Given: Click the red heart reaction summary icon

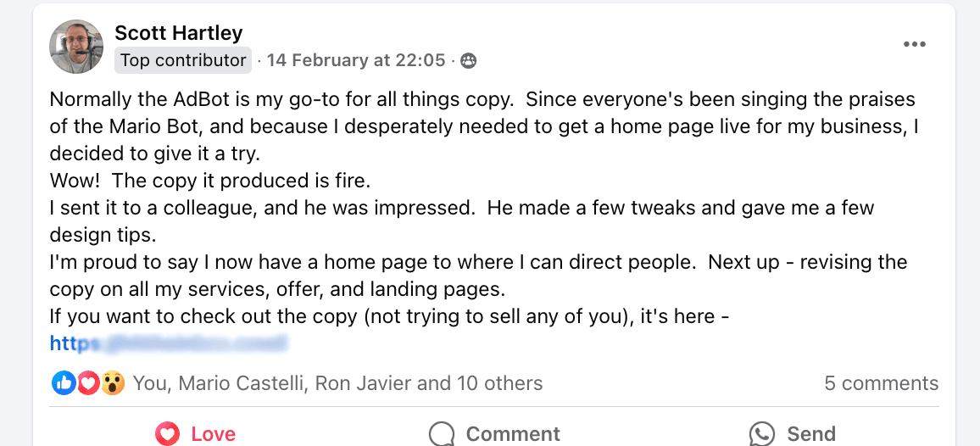Looking at the screenshot, I should point(88,383).
